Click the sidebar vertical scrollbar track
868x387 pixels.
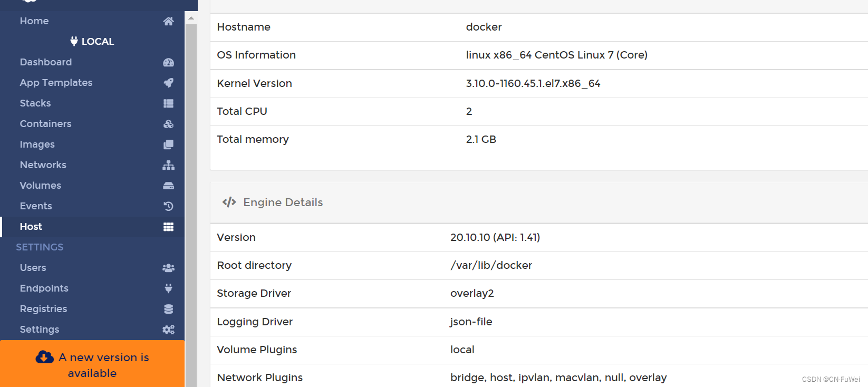point(191,206)
